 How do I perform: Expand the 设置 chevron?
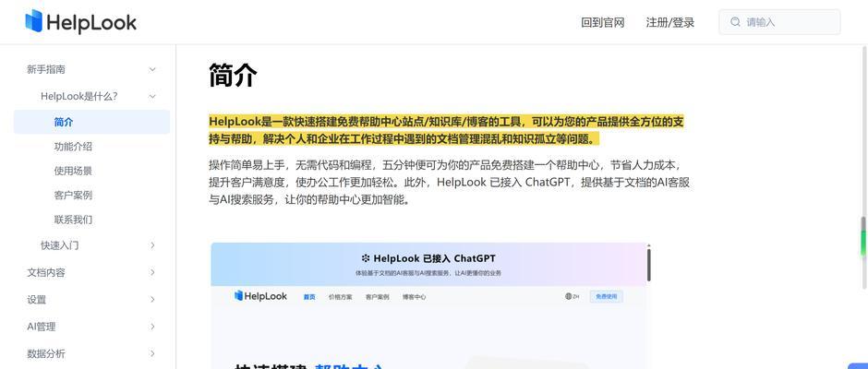tap(152, 299)
